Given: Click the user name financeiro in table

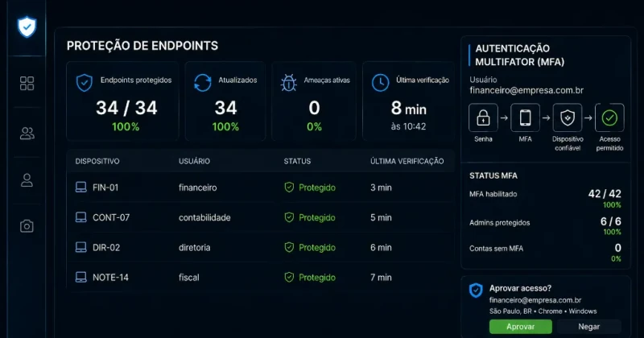Looking at the screenshot, I should (x=197, y=188).
